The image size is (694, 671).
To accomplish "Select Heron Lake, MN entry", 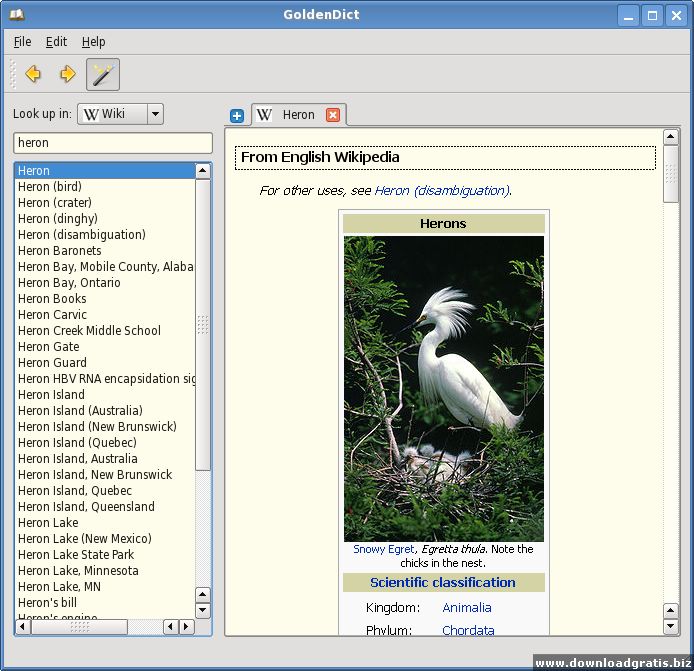I will pyautogui.click(x=105, y=586).
